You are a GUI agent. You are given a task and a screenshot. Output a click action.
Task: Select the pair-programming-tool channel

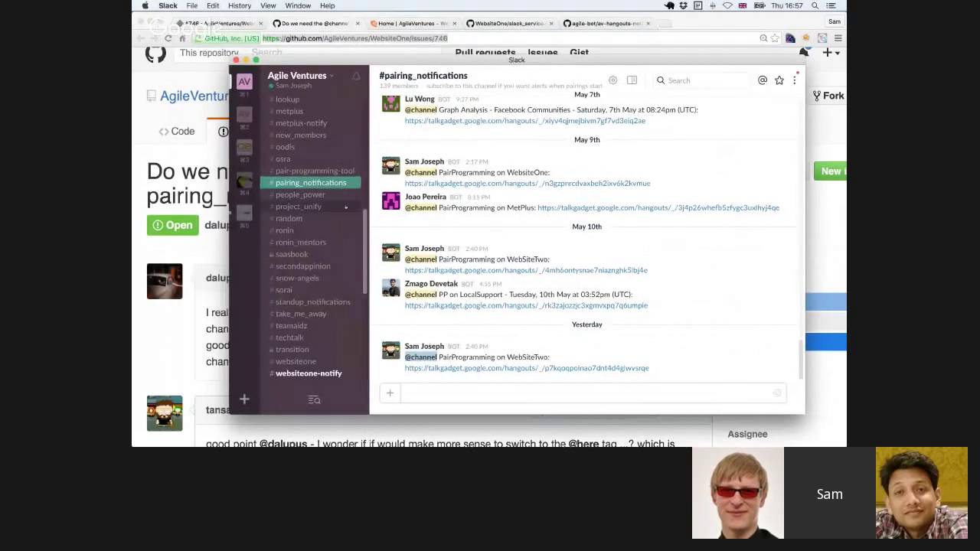[x=315, y=171]
